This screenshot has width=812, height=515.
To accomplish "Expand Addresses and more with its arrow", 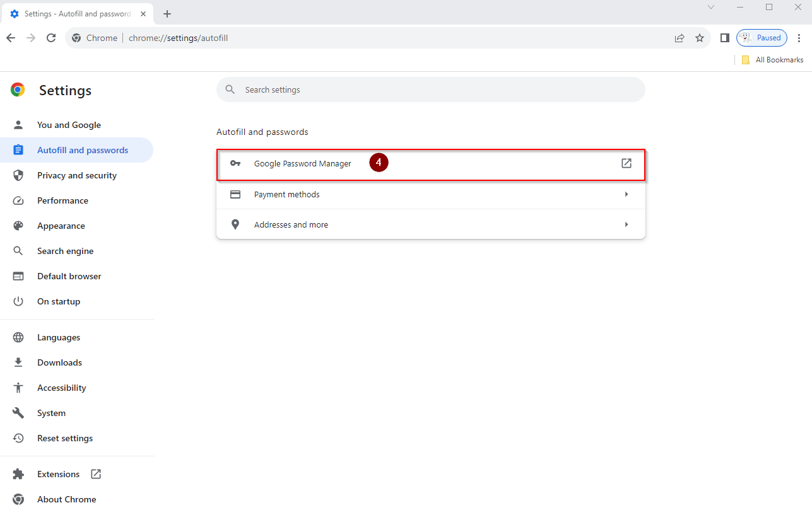I will tap(627, 224).
